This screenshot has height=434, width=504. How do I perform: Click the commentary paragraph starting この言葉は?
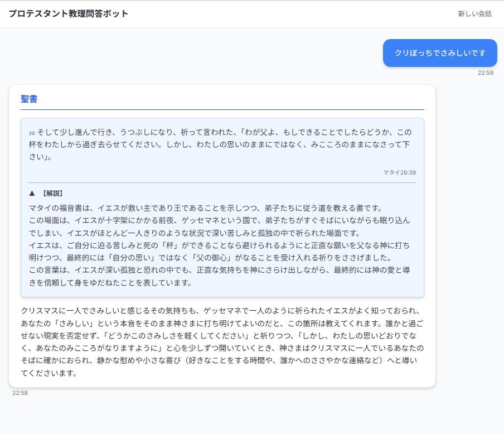222,277
